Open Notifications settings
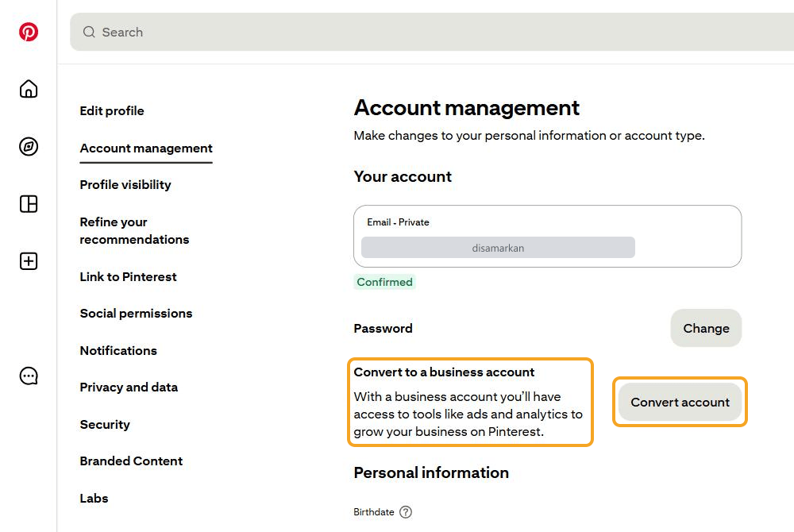794x532 pixels. point(118,351)
